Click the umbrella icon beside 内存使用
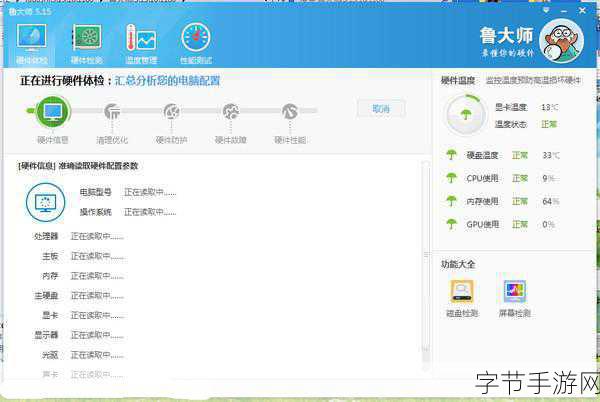Image resolution: width=600 pixels, height=402 pixels. pos(452,201)
